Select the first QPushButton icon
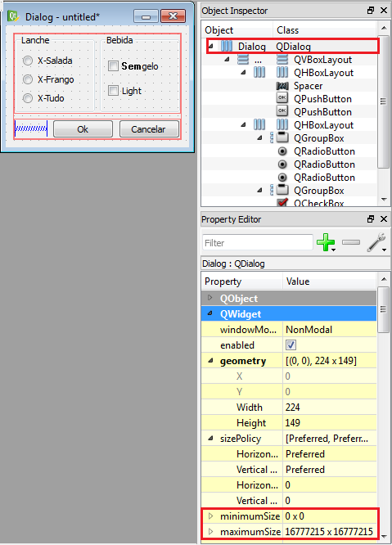The image size is (392, 545). click(282, 98)
